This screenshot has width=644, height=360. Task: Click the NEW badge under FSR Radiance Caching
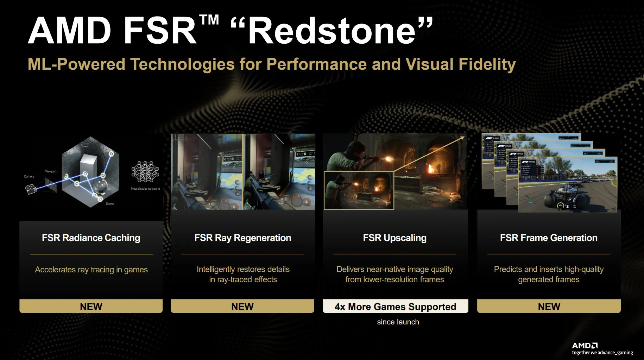point(91,306)
